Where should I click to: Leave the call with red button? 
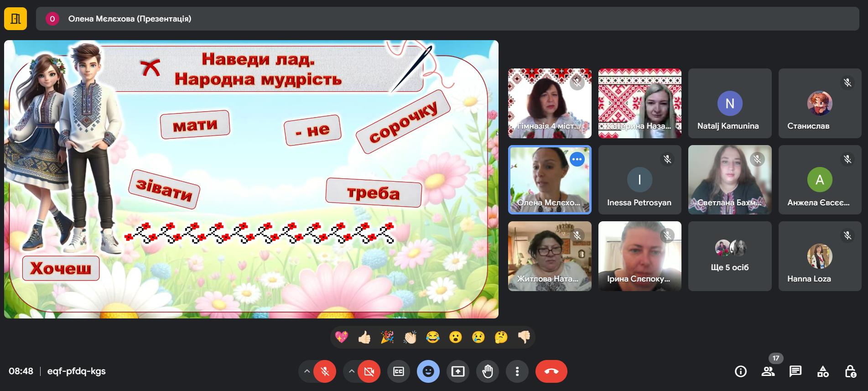(551, 371)
